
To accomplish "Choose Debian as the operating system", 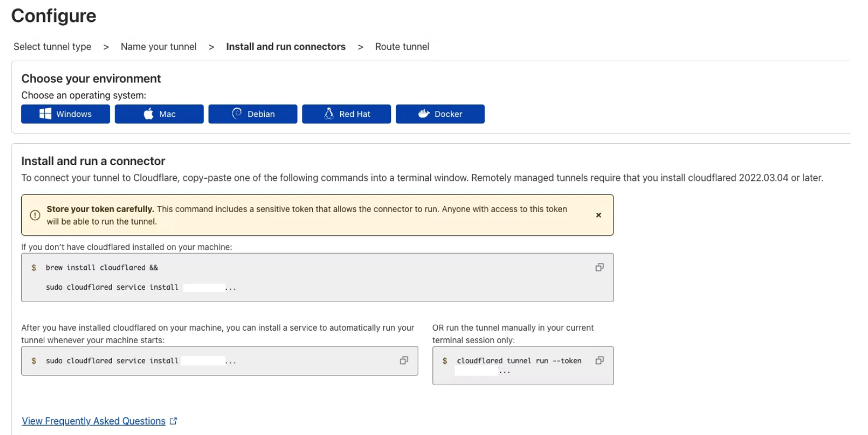I will (253, 114).
